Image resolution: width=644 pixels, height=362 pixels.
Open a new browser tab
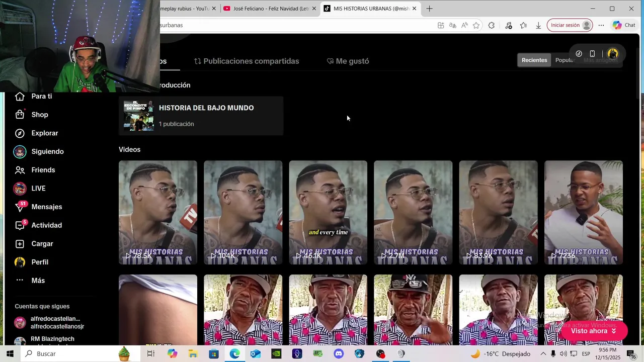click(x=429, y=9)
